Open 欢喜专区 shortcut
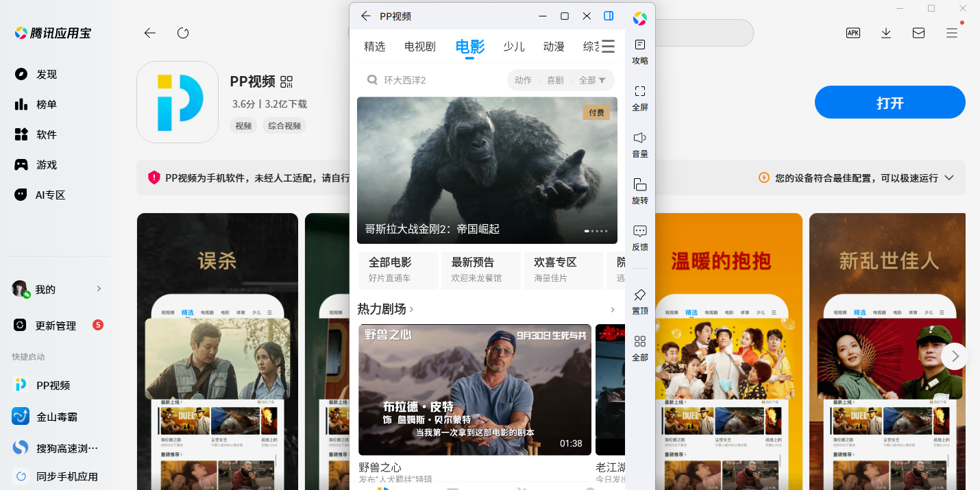Screen dimensions: 980x490 [x=564, y=270]
